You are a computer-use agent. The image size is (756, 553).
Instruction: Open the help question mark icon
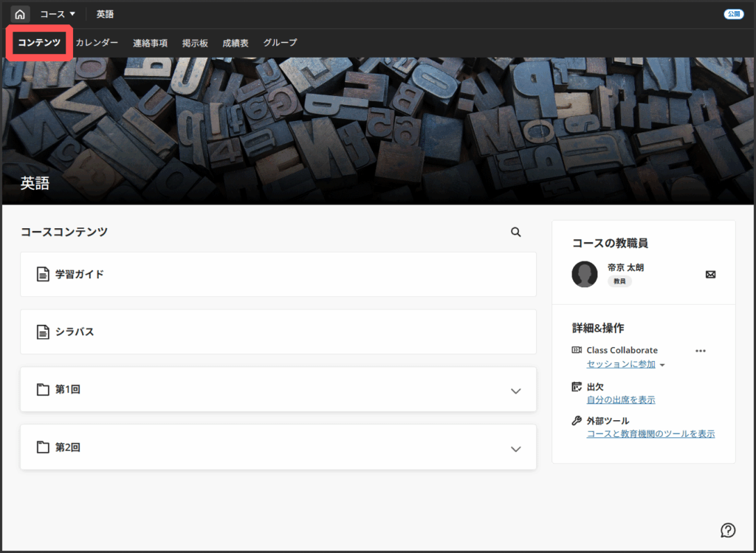coord(728,529)
